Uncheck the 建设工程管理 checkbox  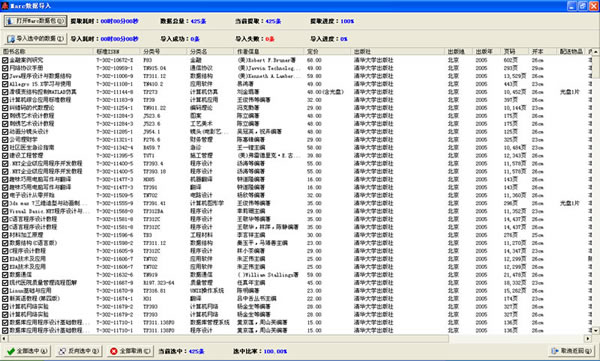point(5,156)
